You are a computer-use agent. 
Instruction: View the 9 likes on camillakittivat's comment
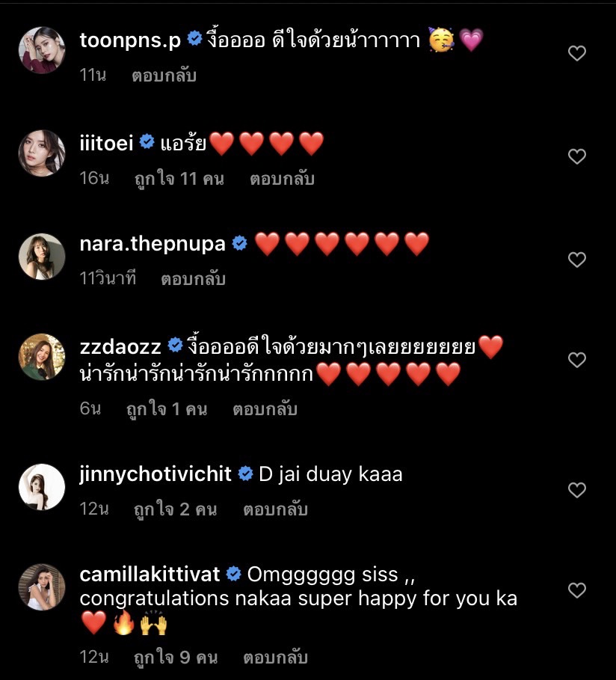click(x=175, y=658)
